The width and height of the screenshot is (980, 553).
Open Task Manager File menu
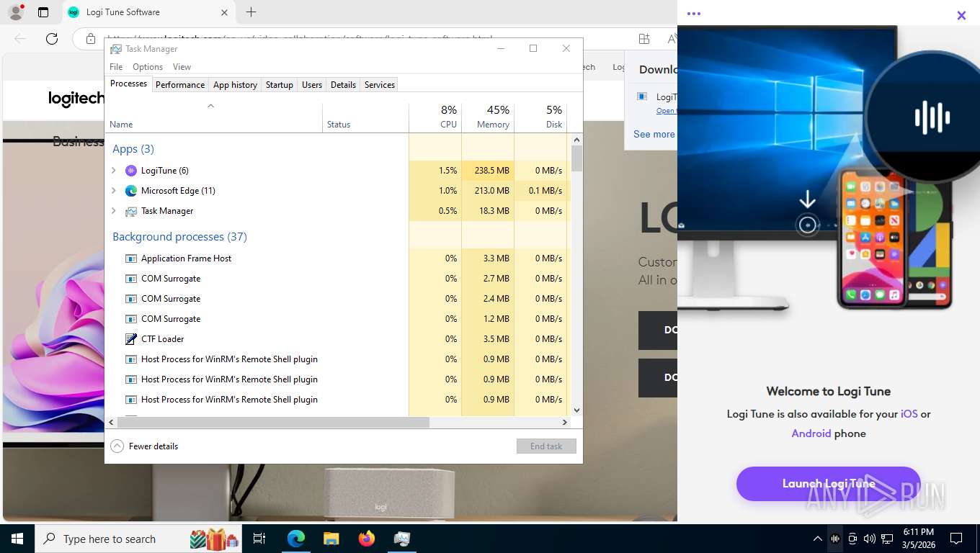(116, 67)
